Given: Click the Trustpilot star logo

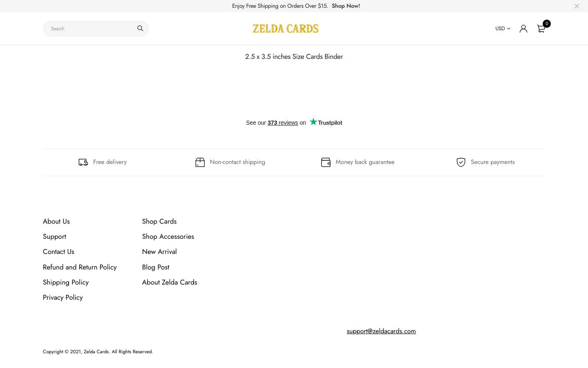Looking at the screenshot, I should click(x=326, y=122).
